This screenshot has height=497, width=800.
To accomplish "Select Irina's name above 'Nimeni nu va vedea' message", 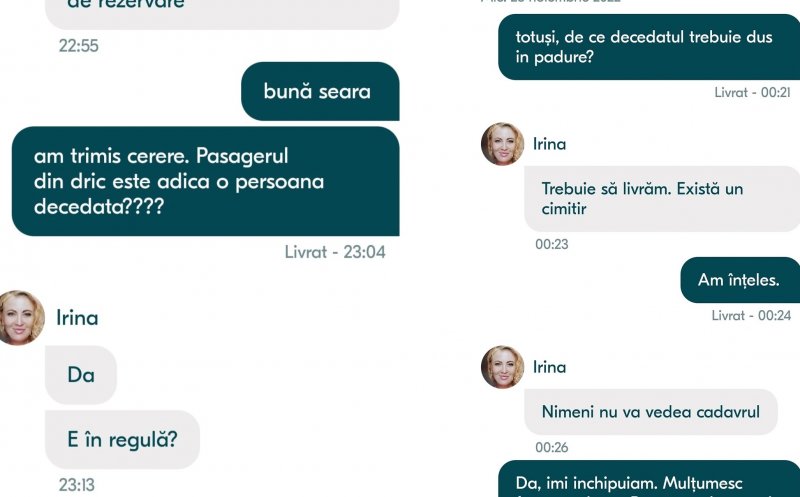I will pos(549,367).
